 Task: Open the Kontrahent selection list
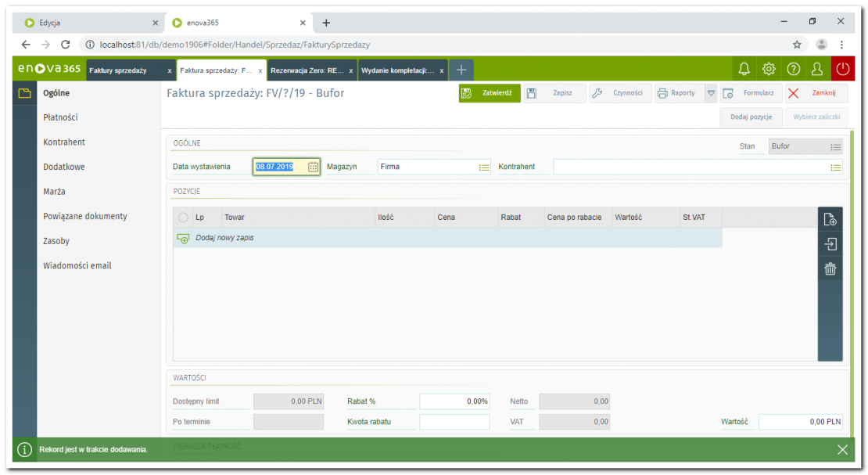(x=836, y=167)
